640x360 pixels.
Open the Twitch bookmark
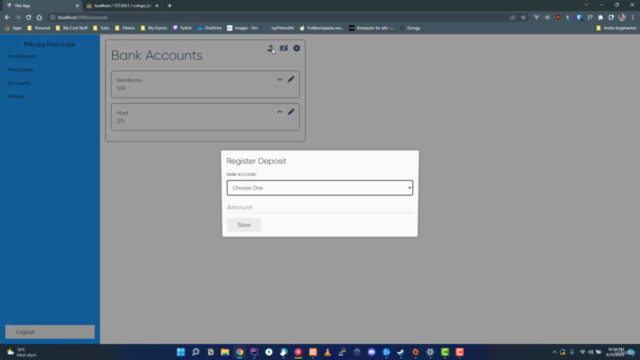(x=182, y=28)
